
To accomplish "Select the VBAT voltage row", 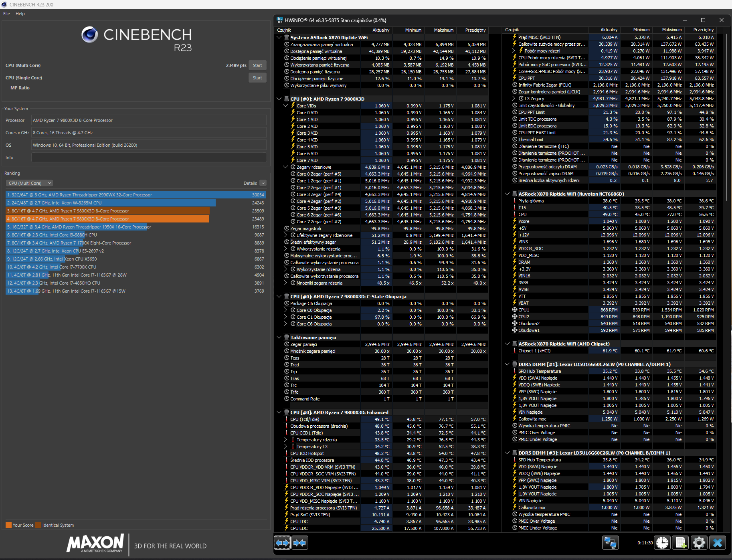I will (610, 303).
